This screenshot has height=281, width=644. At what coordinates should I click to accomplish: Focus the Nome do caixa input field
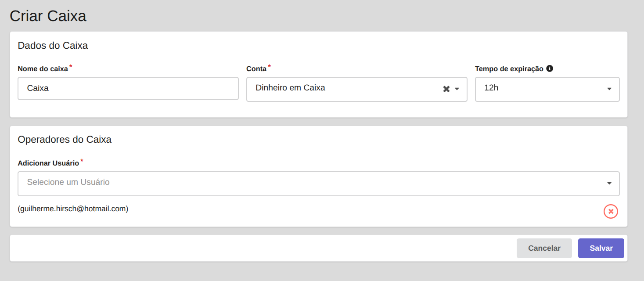128,88
